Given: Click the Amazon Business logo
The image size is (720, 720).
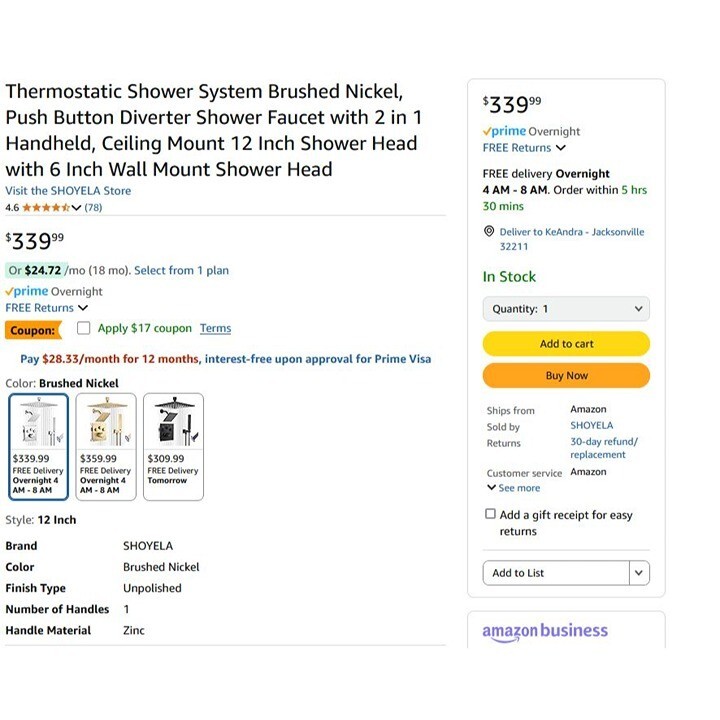Looking at the screenshot, I should point(545,631).
